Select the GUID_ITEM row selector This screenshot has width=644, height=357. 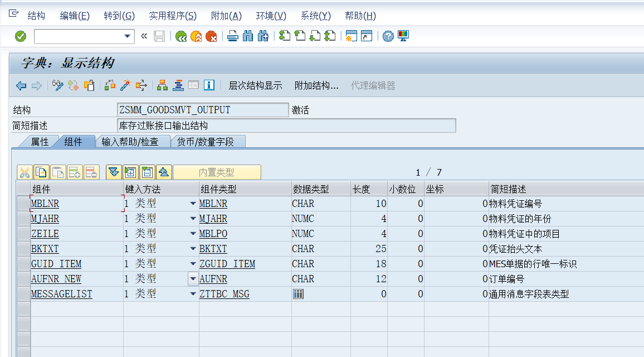click(23, 264)
